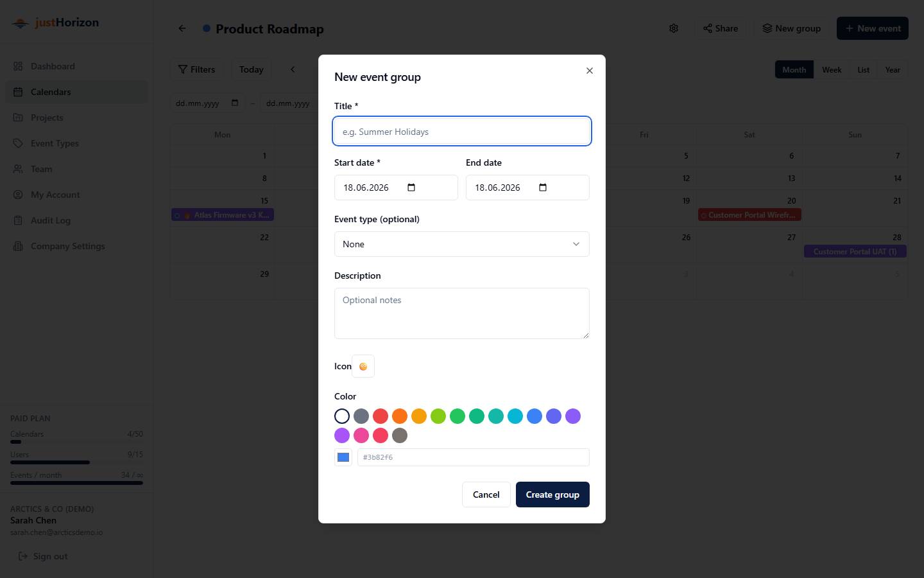Viewport: 924px width, 578px height.
Task: Click the Title input field
Action: (462, 131)
